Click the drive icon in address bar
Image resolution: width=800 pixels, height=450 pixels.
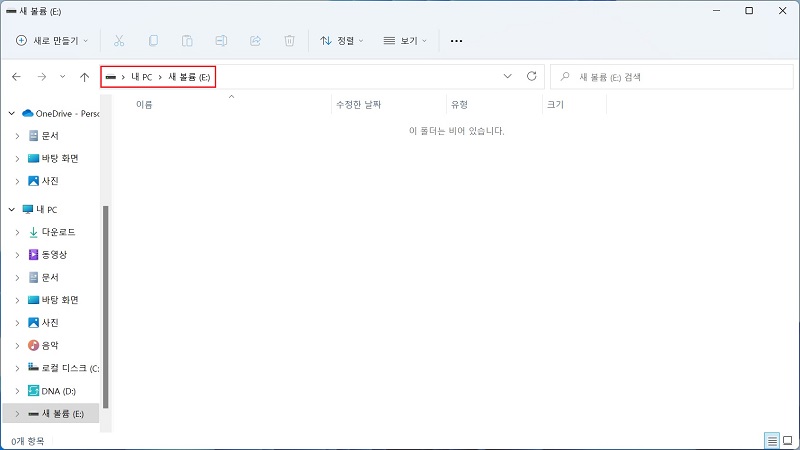111,77
